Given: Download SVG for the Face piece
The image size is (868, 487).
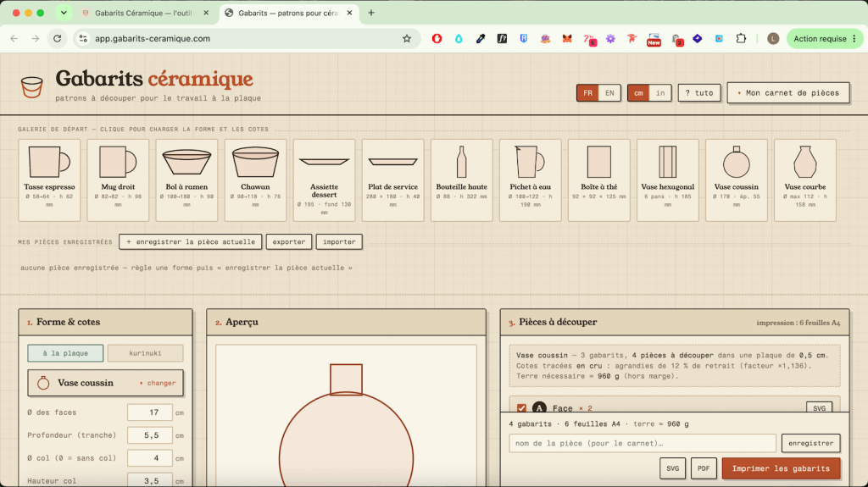Looking at the screenshot, I should [819, 408].
